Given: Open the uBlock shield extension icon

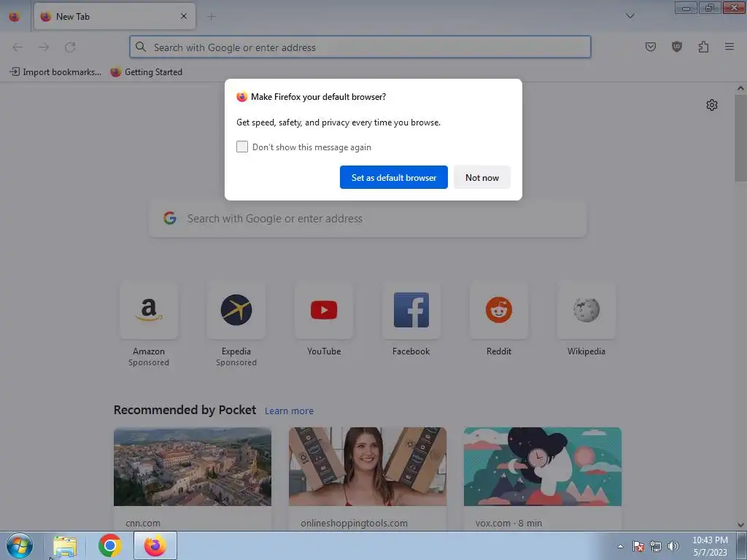Looking at the screenshot, I should tap(676, 47).
